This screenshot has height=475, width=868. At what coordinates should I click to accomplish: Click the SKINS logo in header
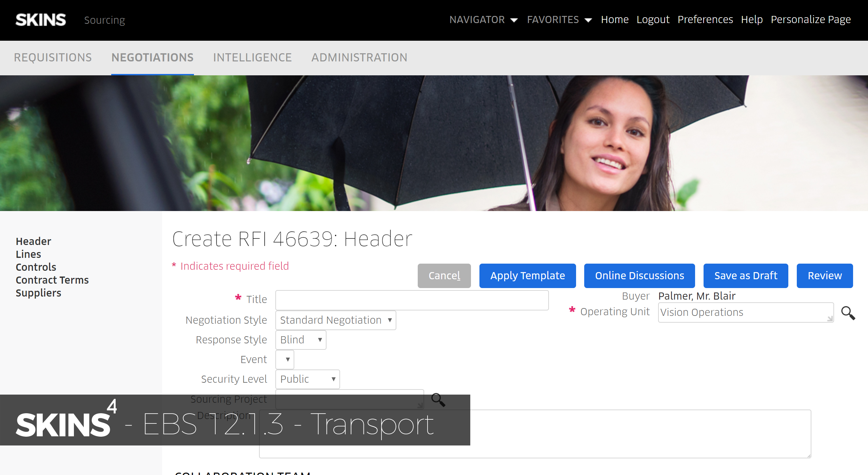point(41,20)
